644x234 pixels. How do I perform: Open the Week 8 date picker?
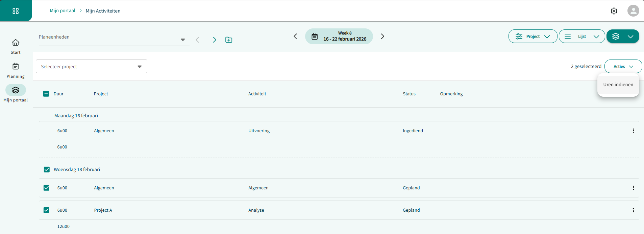pyautogui.click(x=339, y=37)
